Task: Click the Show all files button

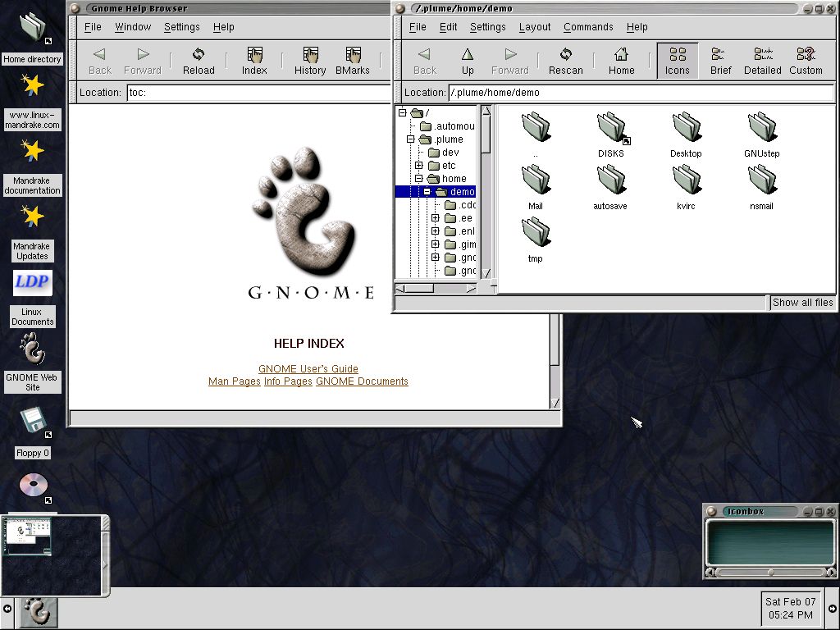Action: (802, 302)
